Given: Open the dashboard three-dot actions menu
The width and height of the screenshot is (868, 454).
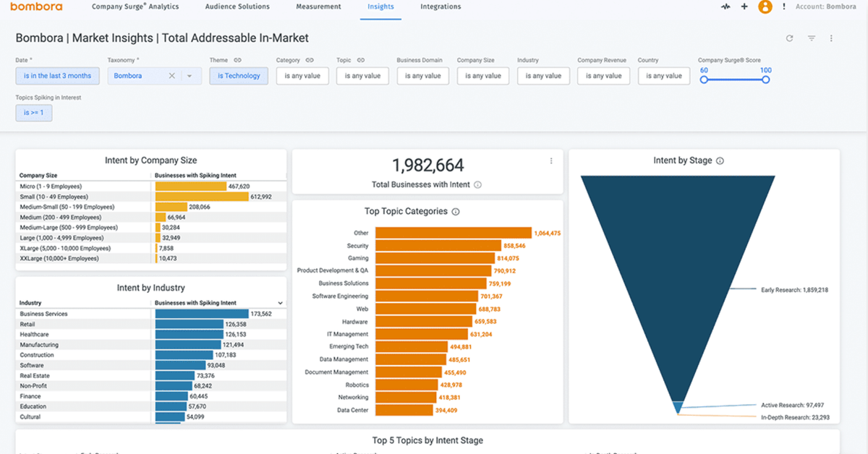Looking at the screenshot, I should [x=831, y=38].
